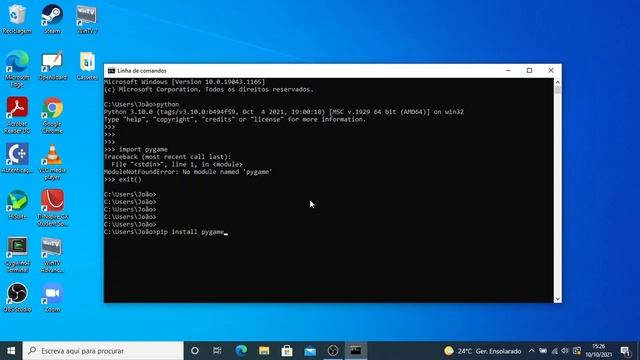Image resolution: width=640 pixels, height=360 pixels.
Task: Switch to OBS Studio on the taskbar
Action: [333, 351]
